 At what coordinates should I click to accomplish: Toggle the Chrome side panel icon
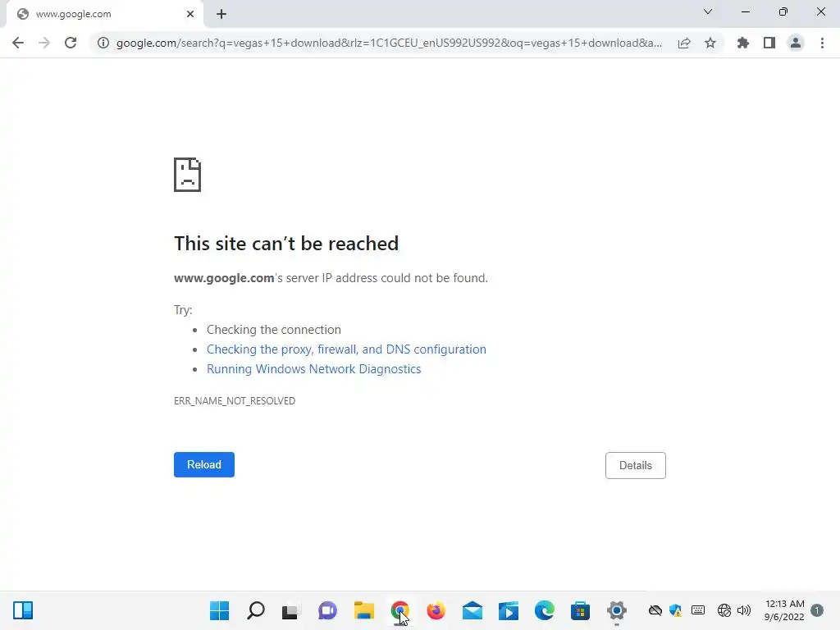[769, 43]
